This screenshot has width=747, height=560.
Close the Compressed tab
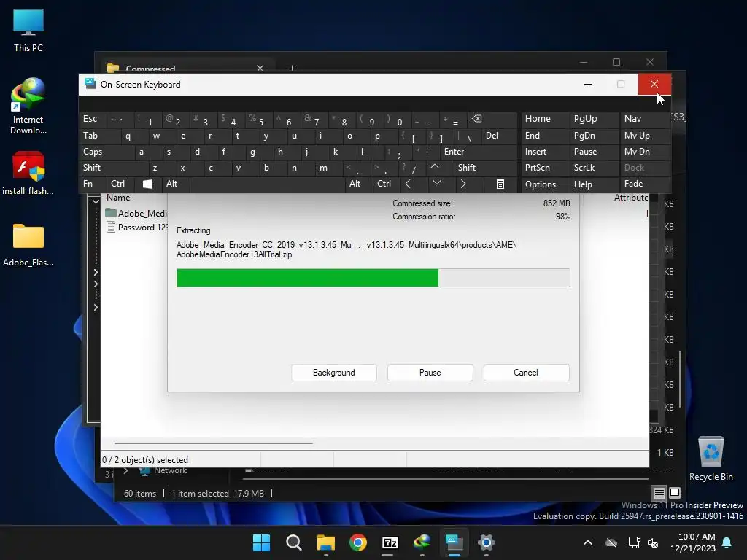260,68
